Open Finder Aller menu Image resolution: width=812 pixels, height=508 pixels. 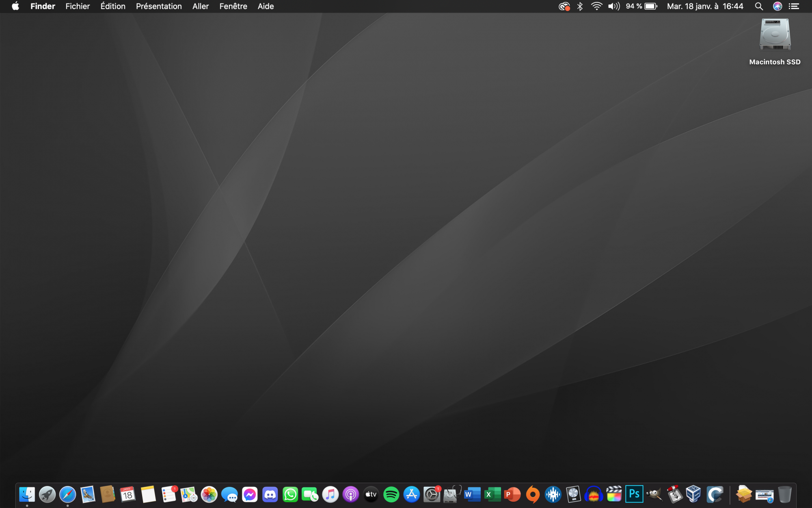[x=200, y=7]
